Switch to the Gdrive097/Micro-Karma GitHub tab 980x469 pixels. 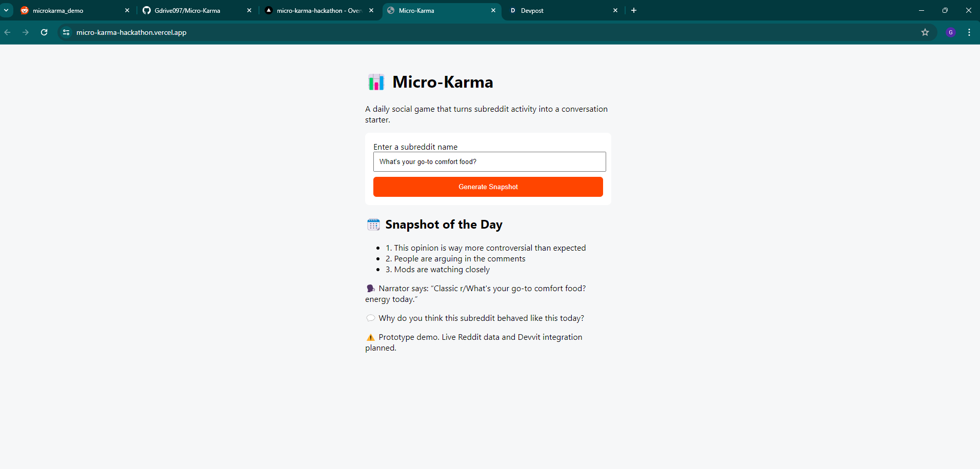[x=197, y=10]
